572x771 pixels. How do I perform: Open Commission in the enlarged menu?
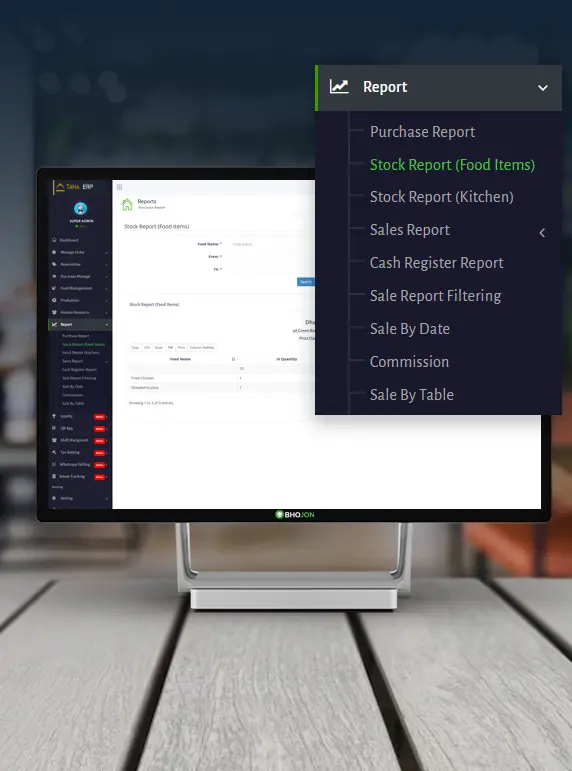pos(409,361)
